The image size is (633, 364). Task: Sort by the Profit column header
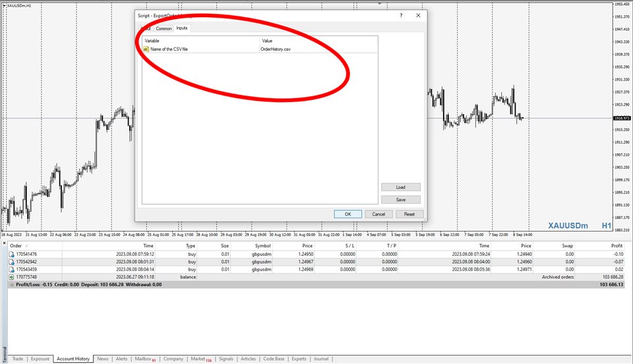click(617, 246)
